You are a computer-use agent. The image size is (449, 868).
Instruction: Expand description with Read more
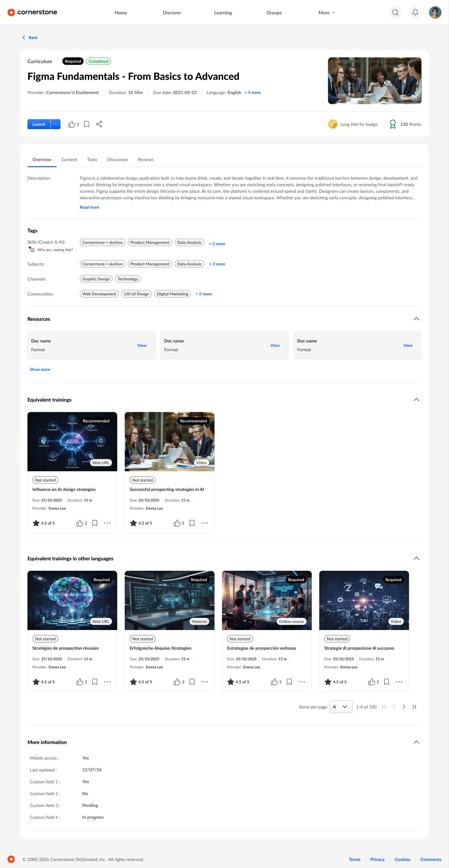click(x=89, y=207)
